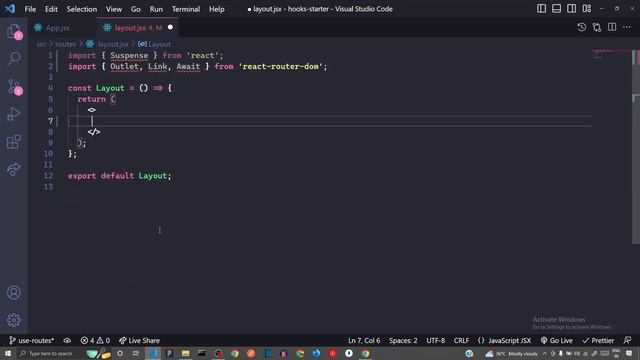Change line endings via CRLF
Viewport: 640px width, 360px height.
point(461,340)
